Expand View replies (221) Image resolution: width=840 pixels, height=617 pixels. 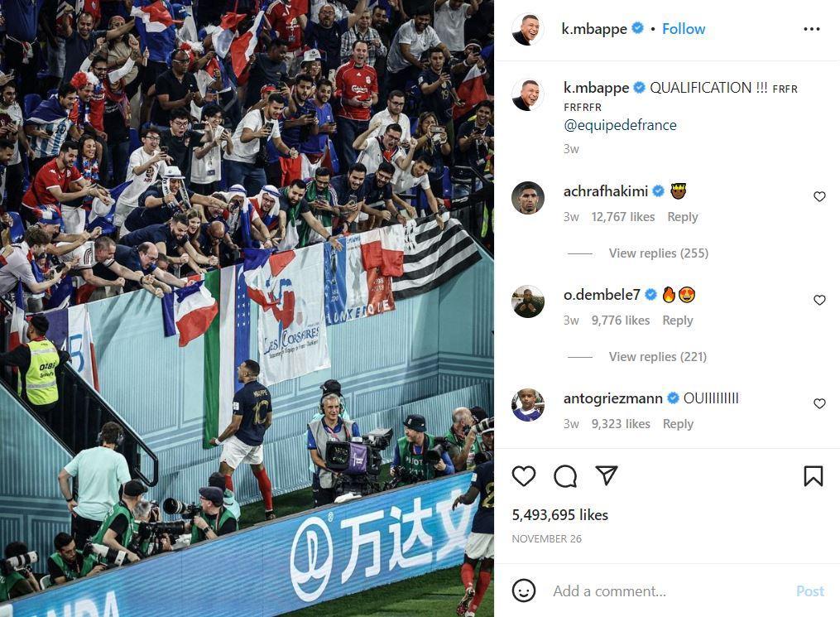coord(657,356)
